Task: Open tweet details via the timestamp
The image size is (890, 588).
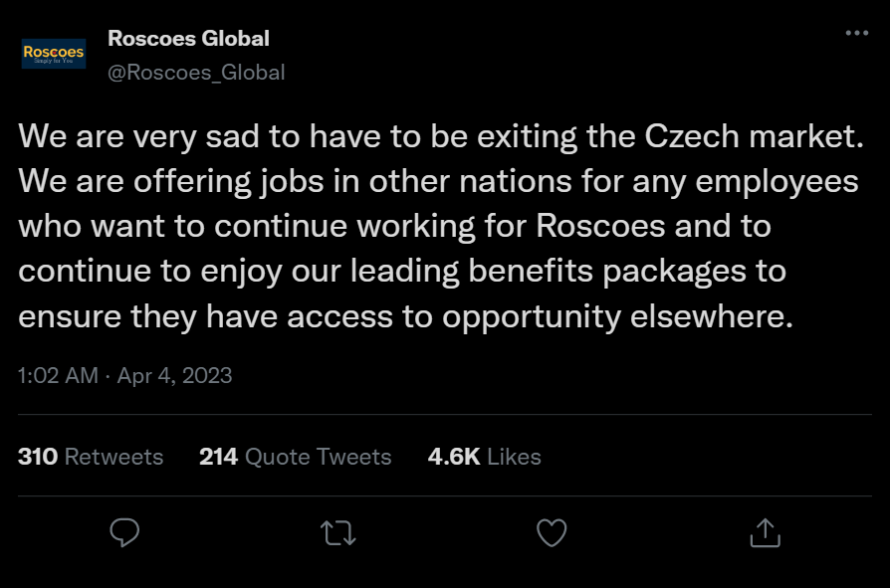Action: [57, 375]
